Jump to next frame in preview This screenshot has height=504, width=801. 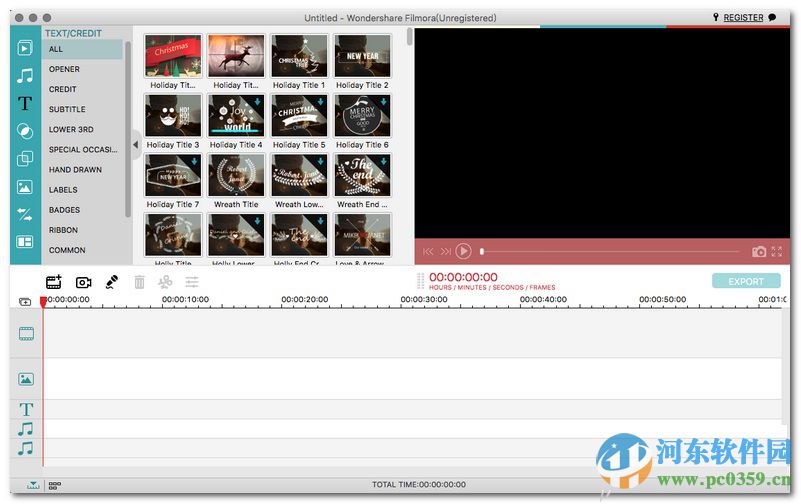click(x=445, y=251)
